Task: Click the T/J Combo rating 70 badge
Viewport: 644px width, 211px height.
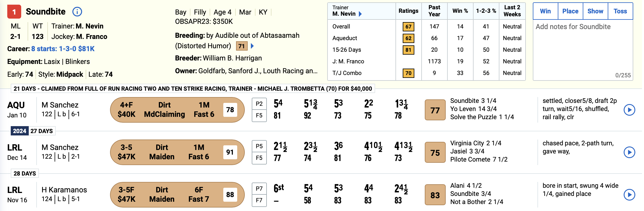Action: click(408, 73)
